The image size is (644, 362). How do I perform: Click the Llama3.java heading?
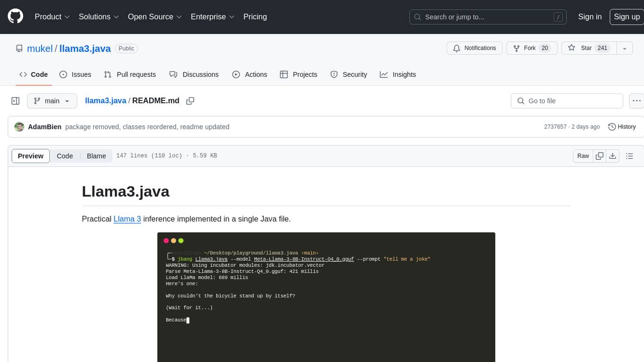125,191
